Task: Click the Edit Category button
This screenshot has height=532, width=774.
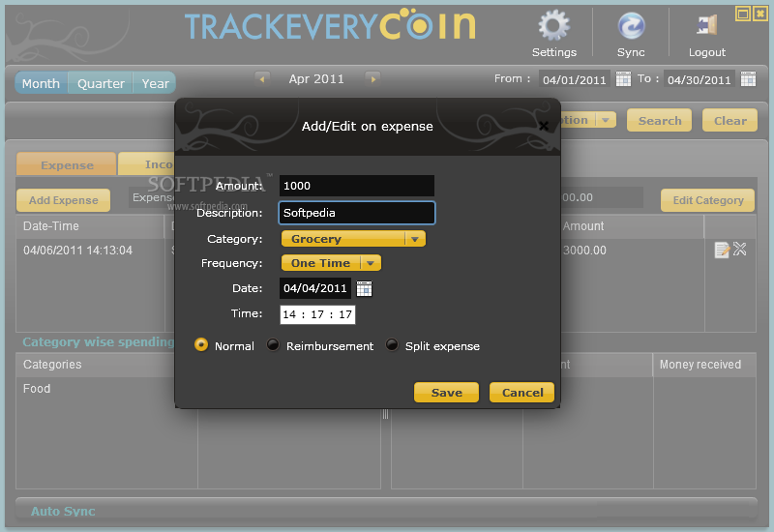Action: 708,200
